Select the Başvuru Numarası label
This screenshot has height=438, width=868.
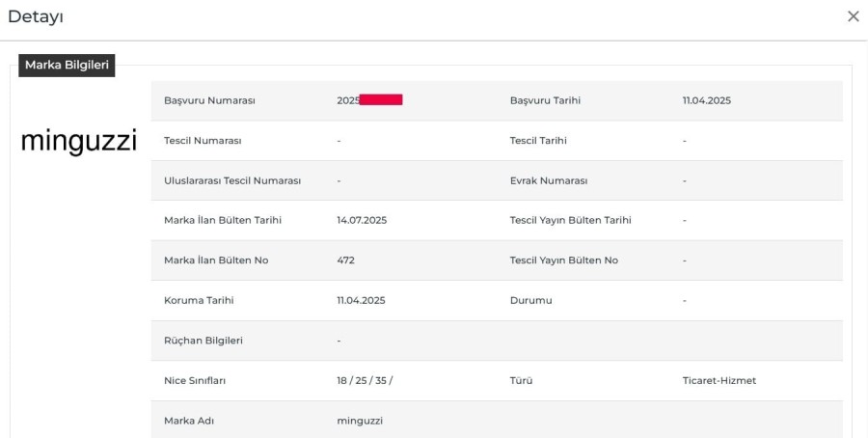tap(209, 100)
